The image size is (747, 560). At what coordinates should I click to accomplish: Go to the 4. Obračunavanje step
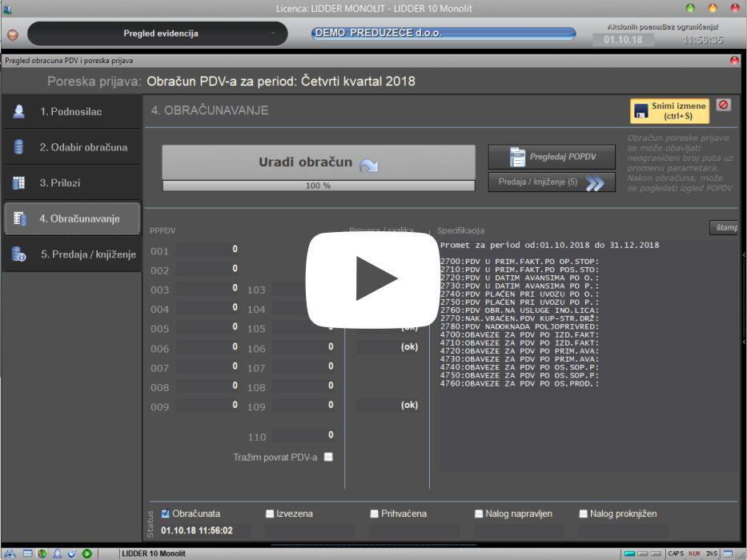point(72,218)
